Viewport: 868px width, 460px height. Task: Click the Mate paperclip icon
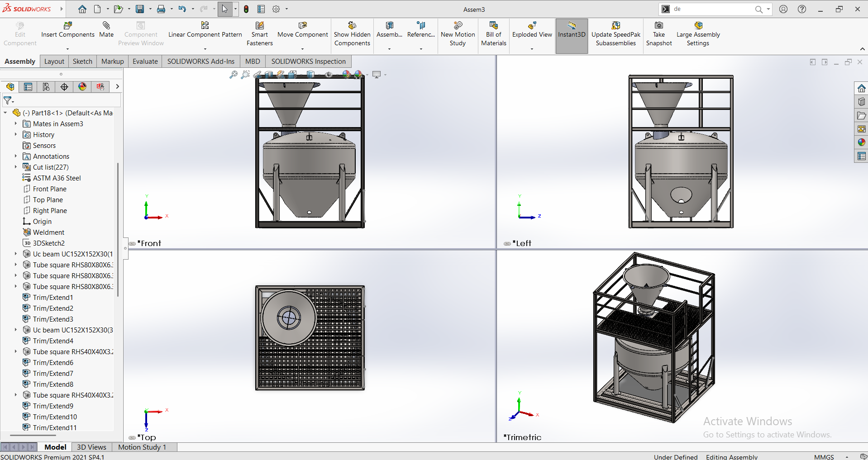coord(106,26)
